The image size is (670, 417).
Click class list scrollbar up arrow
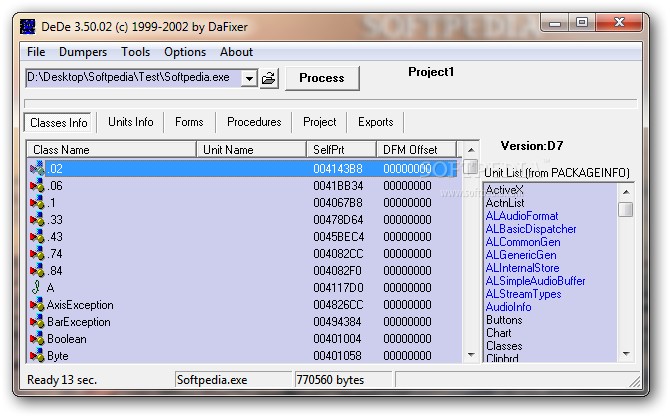471,150
